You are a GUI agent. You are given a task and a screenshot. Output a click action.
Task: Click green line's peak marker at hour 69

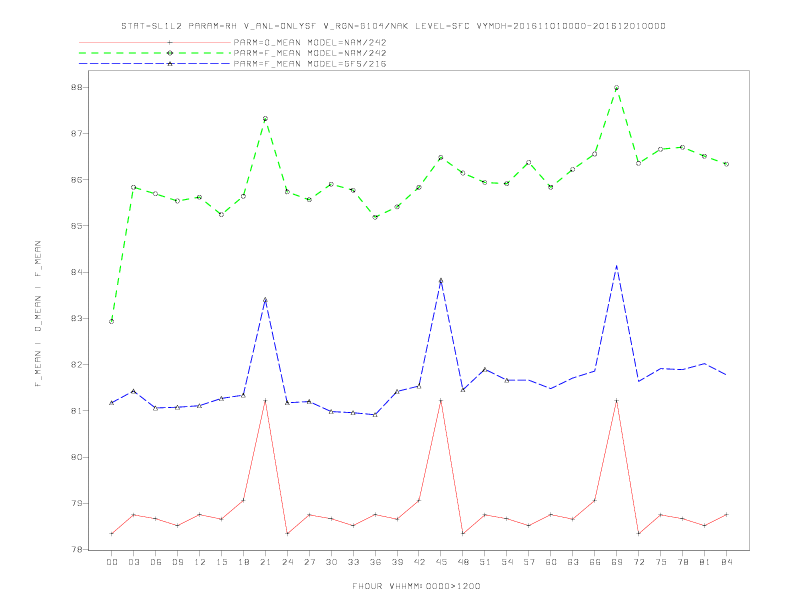tap(616, 88)
